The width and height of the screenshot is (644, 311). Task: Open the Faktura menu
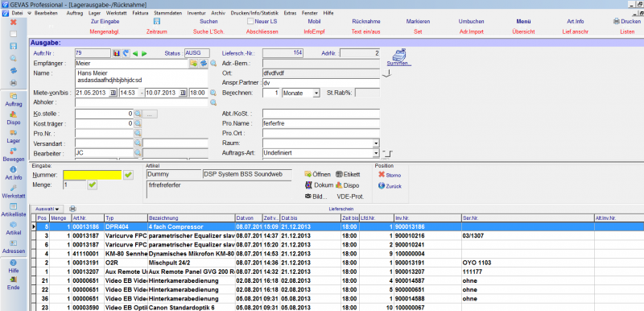click(x=140, y=13)
